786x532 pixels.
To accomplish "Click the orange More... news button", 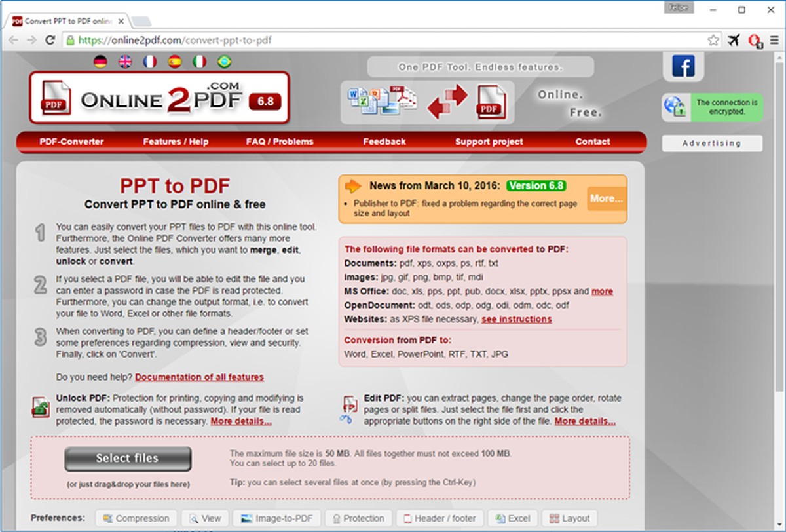I will click(x=606, y=199).
